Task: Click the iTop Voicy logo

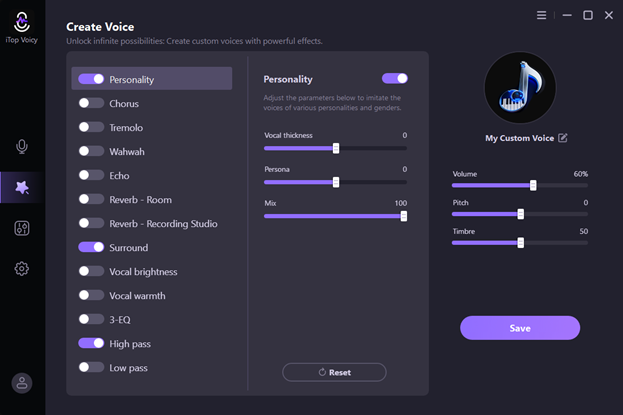Action: tap(22, 20)
